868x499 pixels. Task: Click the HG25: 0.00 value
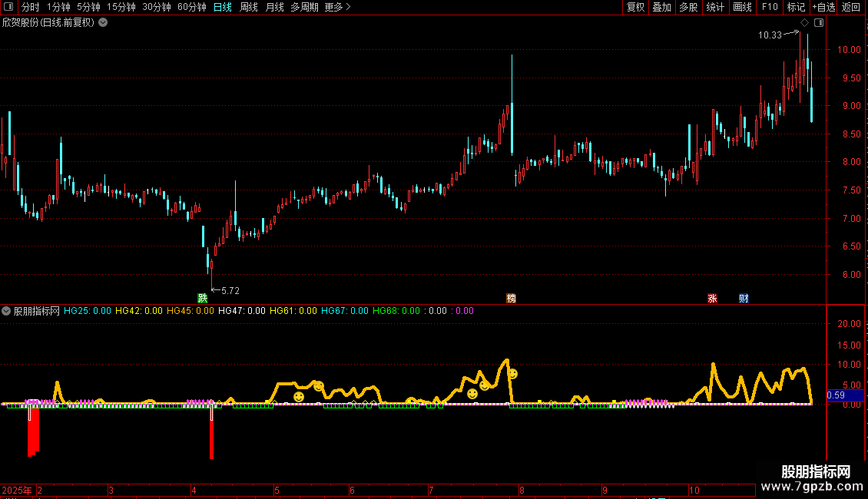click(88, 311)
